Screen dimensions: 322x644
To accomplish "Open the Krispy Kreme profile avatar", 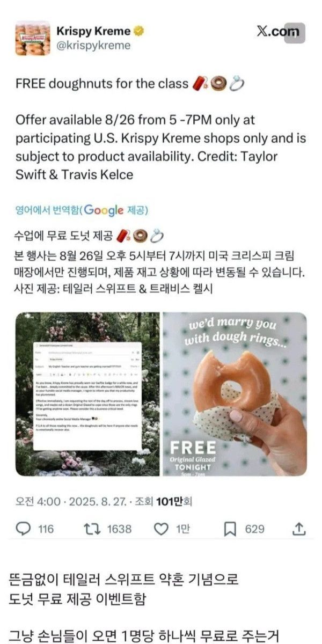I will click(x=33, y=38).
